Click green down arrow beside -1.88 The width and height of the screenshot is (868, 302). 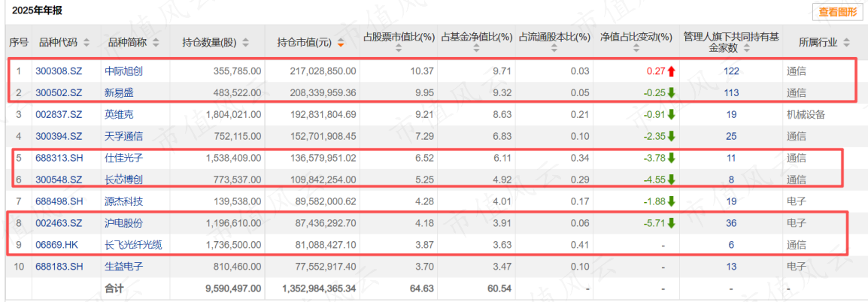point(672,201)
